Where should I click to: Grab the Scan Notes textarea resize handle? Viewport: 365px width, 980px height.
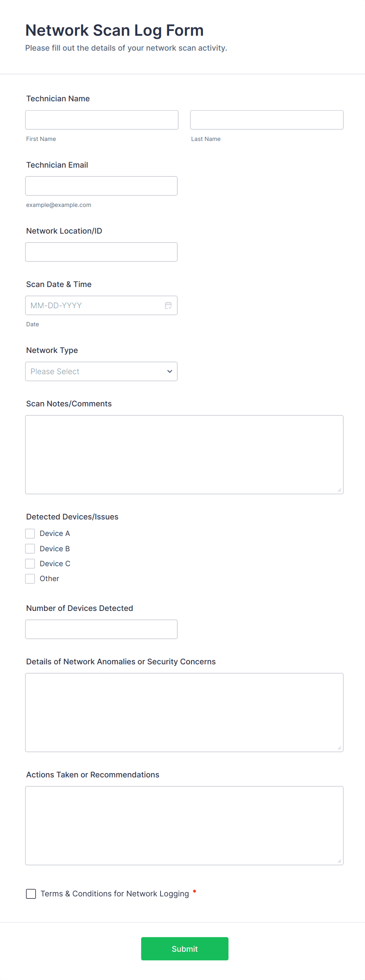coord(339,490)
